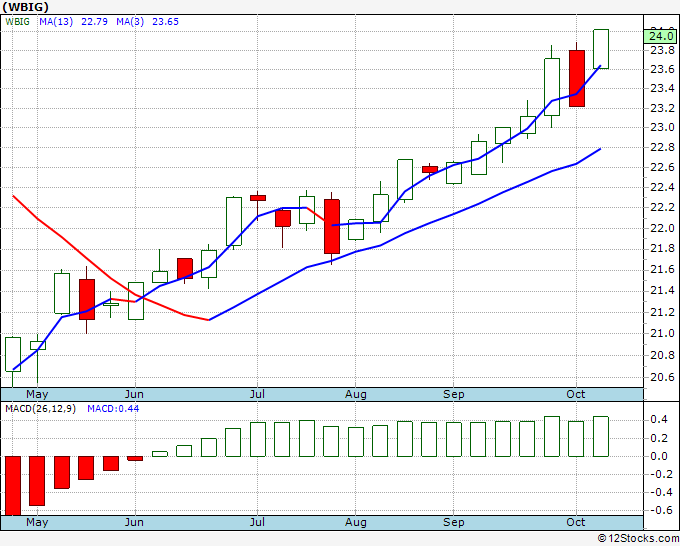Viewport: 680px width, 546px height.
Task: Click the 23.2 price axis label
Action: [x=662, y=108]
